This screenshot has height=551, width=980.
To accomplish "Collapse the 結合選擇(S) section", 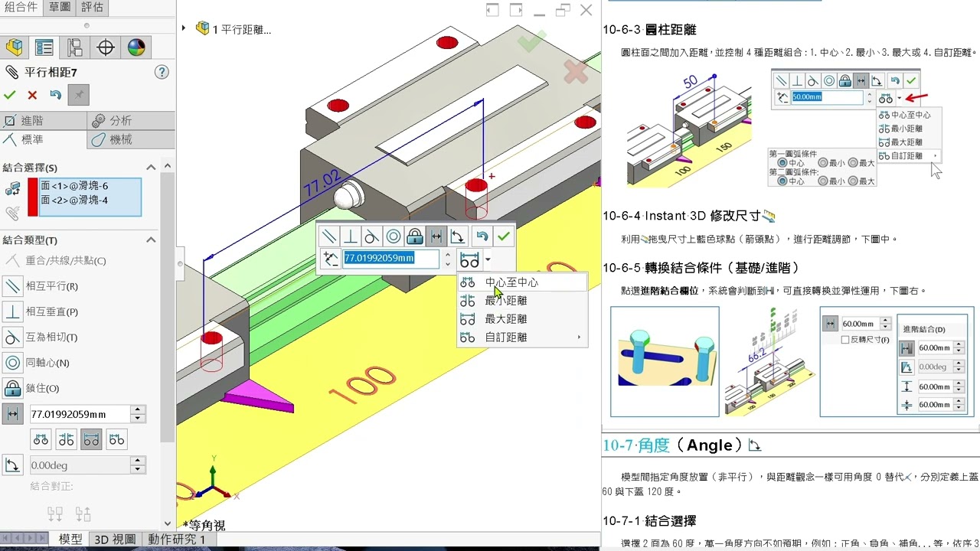I will click(151, 168).
